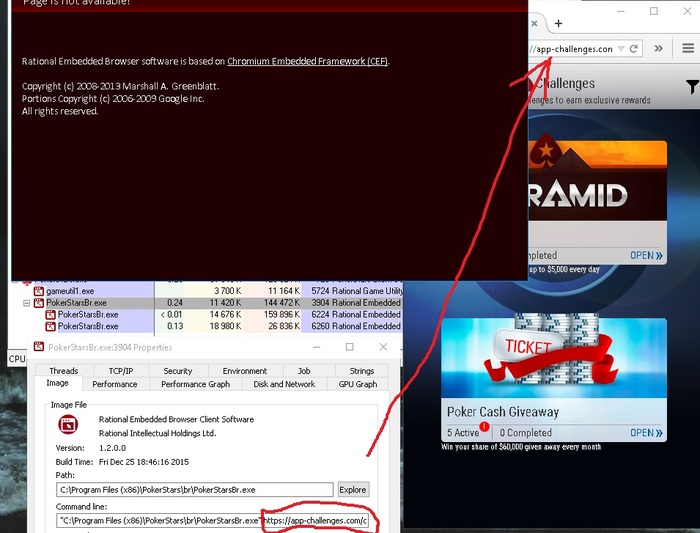
Task: Switch to the Strings tab
Action: pos(362,371)
